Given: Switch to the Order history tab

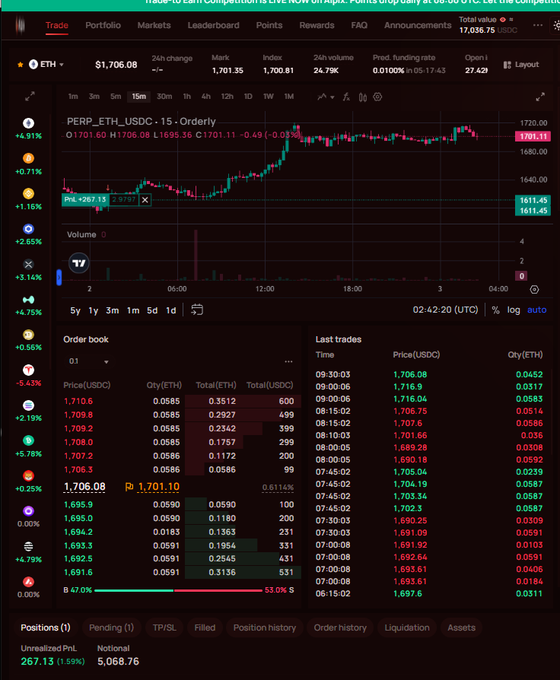Looking at the screenshot, I should click(x=340, y=628).
